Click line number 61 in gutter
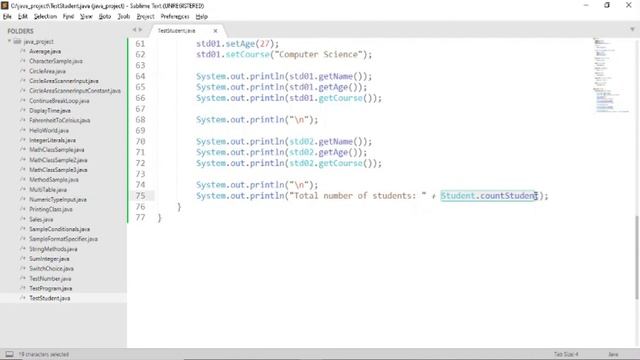Viewport: 640px width, 360px height. [140, 44]
